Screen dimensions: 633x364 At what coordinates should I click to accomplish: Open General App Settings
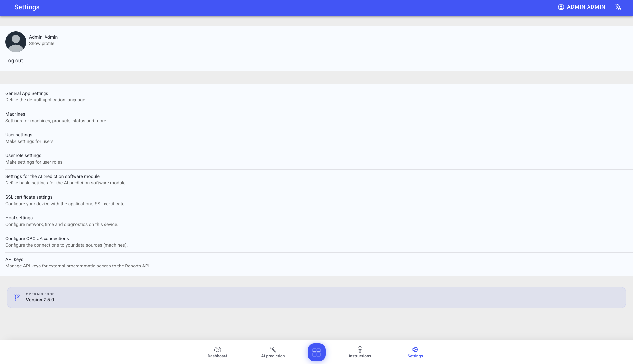click(x=316, y=97)
